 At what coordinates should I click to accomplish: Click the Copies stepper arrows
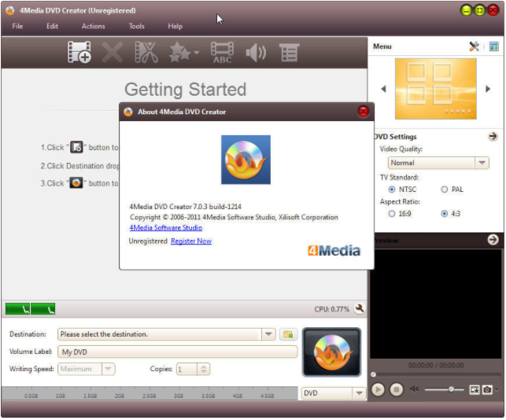(x=204, y=369)
